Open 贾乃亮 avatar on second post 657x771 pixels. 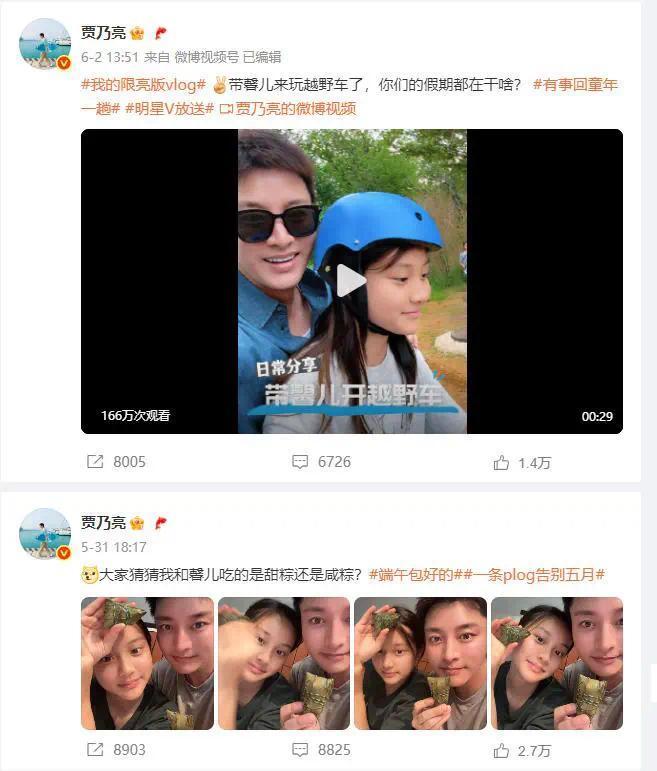(x=45, y=534)
